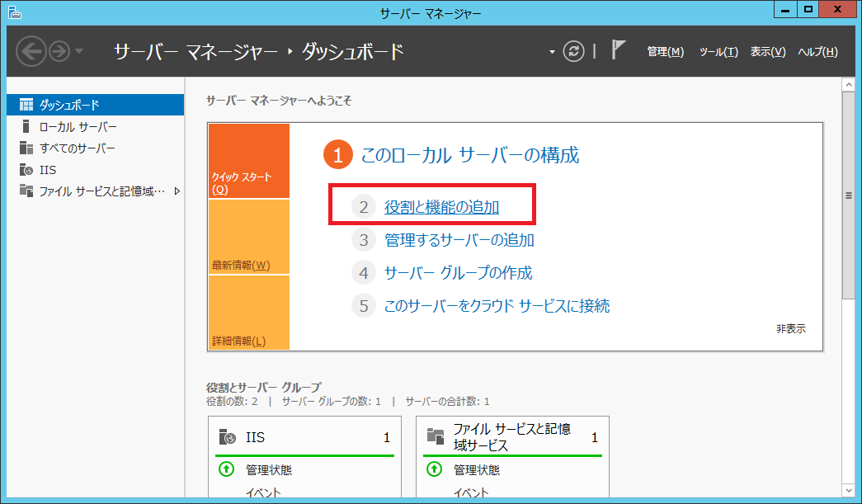This screenshot has width=862, height=504.
Task: Select the クイック スタート(Q) orange tab
Action: [x=249, y=162]
